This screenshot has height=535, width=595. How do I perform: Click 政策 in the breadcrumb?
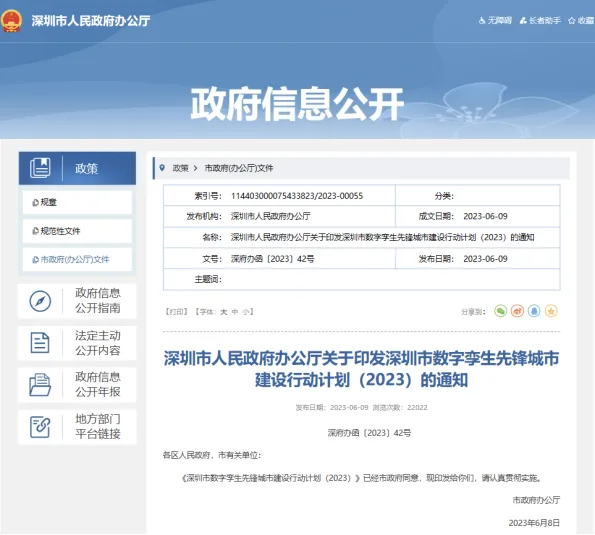tap(181, 168)
